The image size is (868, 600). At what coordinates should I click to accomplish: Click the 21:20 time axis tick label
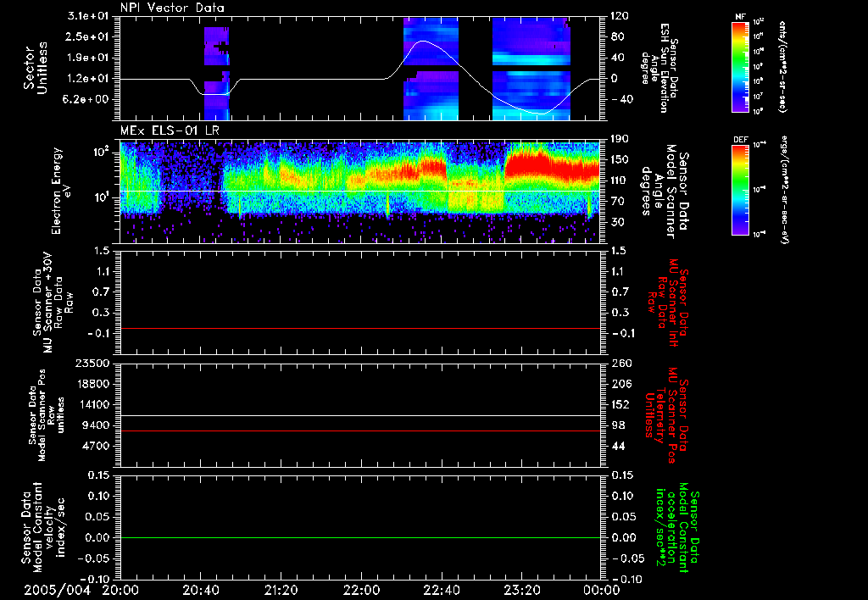(281, 589)
